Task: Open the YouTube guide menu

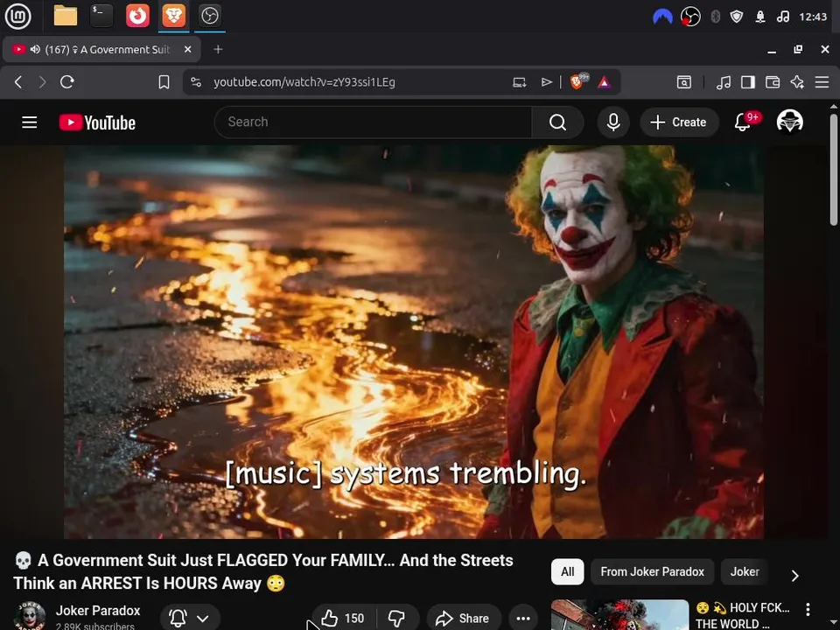Action: pos(30,122)
